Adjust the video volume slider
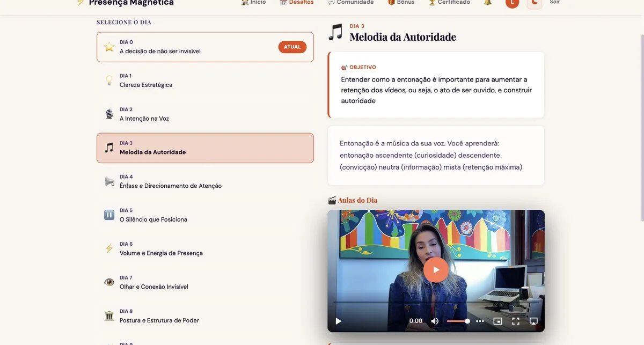Viewport: 644px width, 345px height. [458, 321]
